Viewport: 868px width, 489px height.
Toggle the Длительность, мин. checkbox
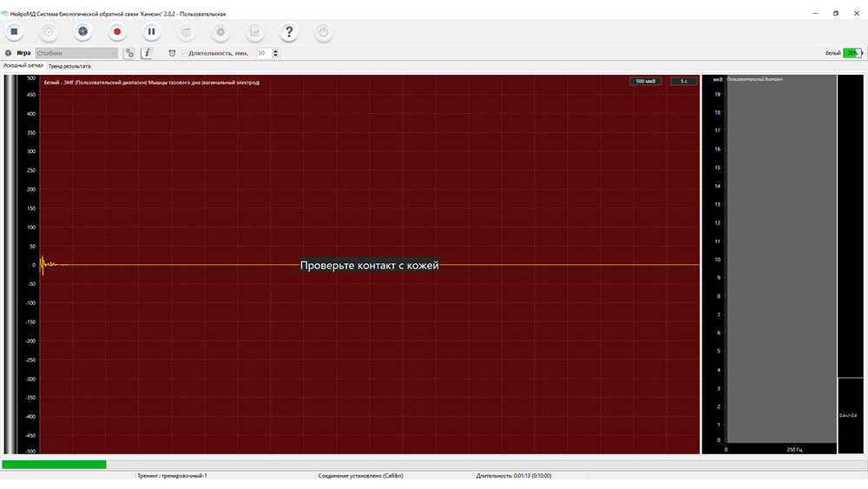184,53
